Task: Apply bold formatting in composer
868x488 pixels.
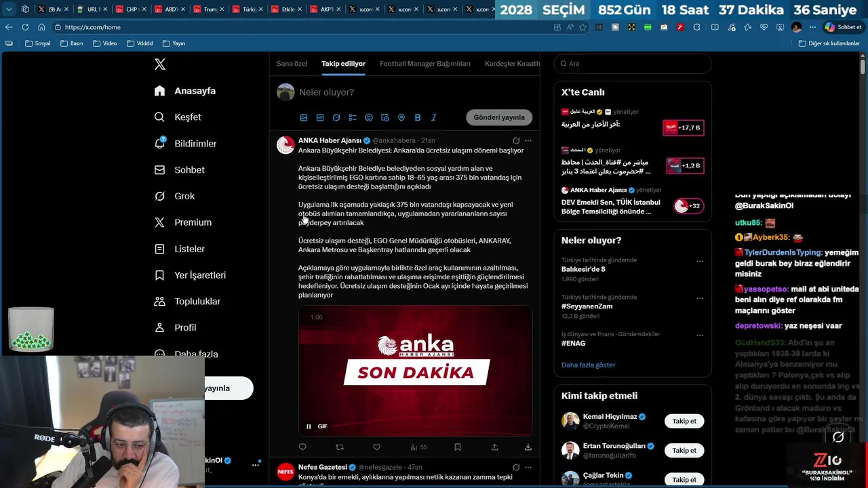Action: coord(418,117)
